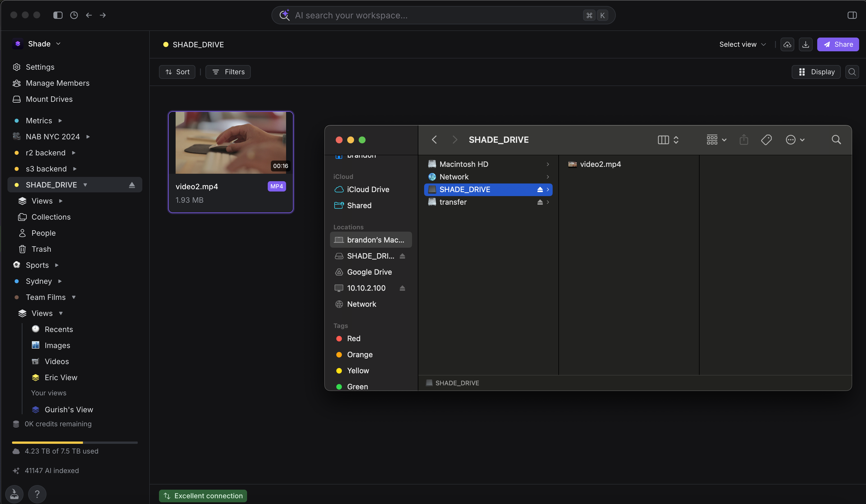Eject SHADE_DRIVE in Shade sidebar
The image size is (866, 504).
coord(132,185)
